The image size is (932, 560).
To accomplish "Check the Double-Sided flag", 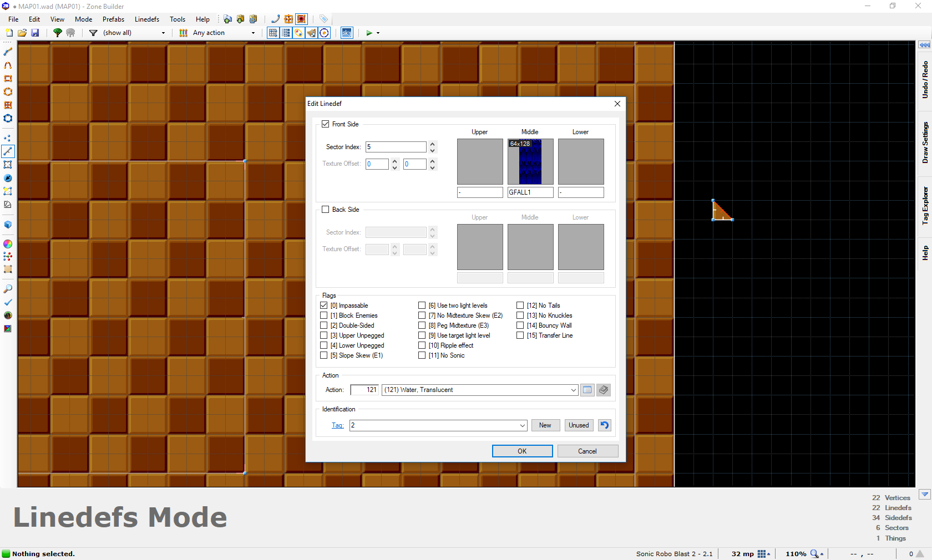I will tap(324, 325).
